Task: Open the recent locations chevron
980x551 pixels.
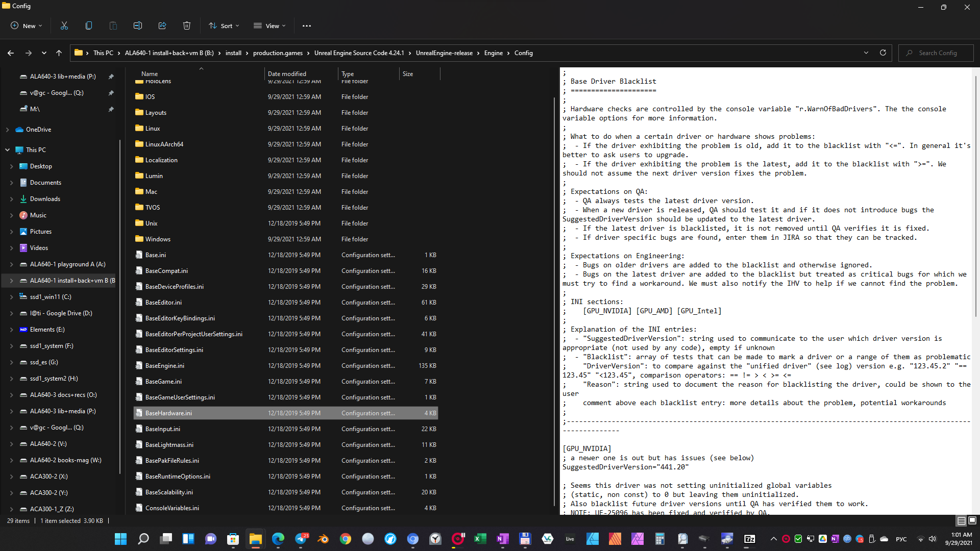Action: pyautogui.click(x=44, y=53)
